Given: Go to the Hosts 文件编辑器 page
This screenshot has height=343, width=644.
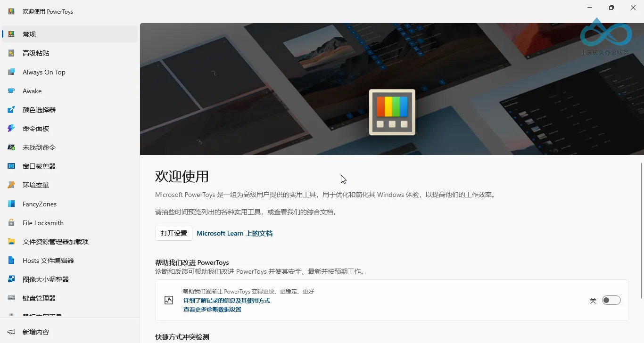Looking at the screenshot, I should [x=70, y=261].
